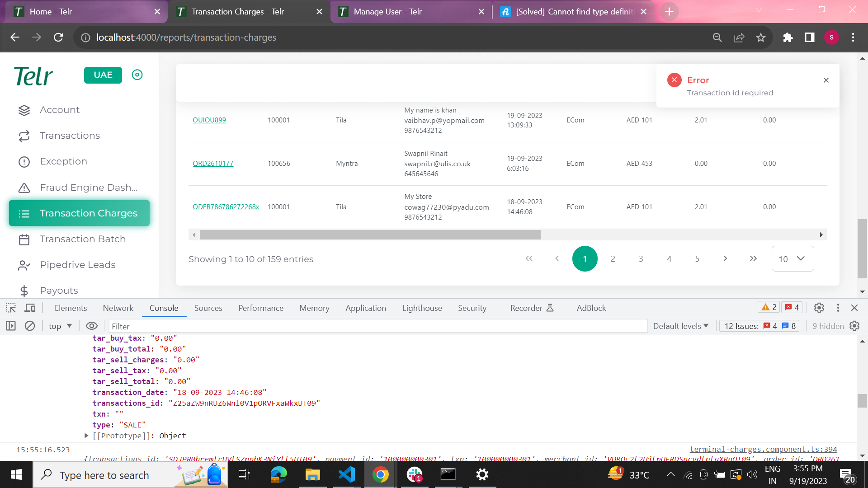Switch to the Network tab in DevTools
Screen dimensions: 868x488
(118, 308)
